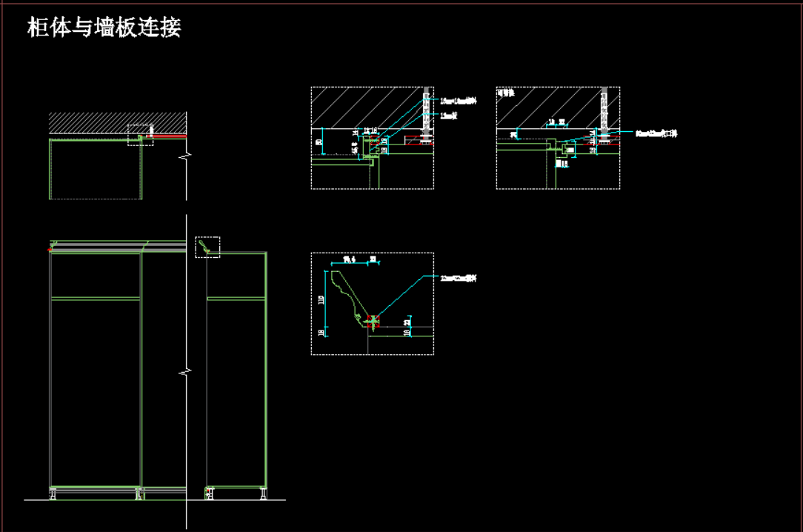Click the red crossed square in molding detail

click(x=372, y=322)
